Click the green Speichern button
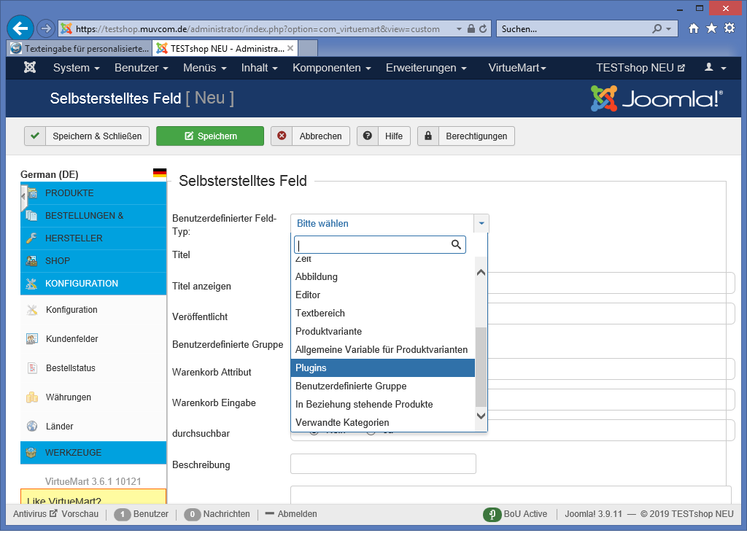 (x=210, y=136)
